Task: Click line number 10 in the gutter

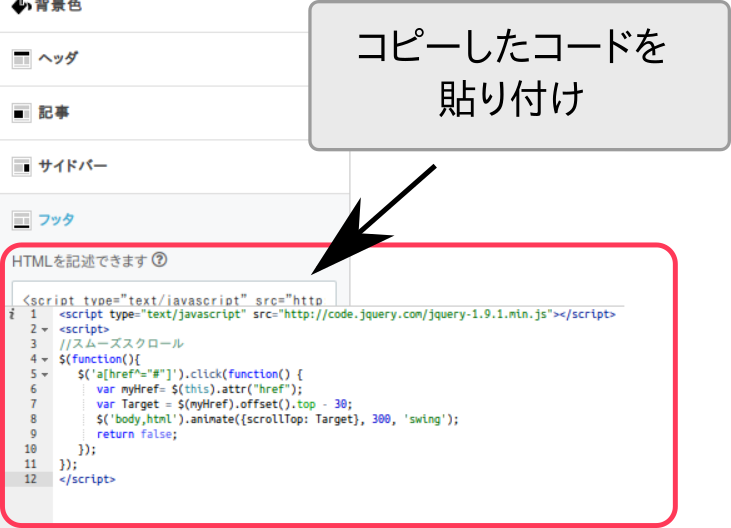Action: [30, 449]
